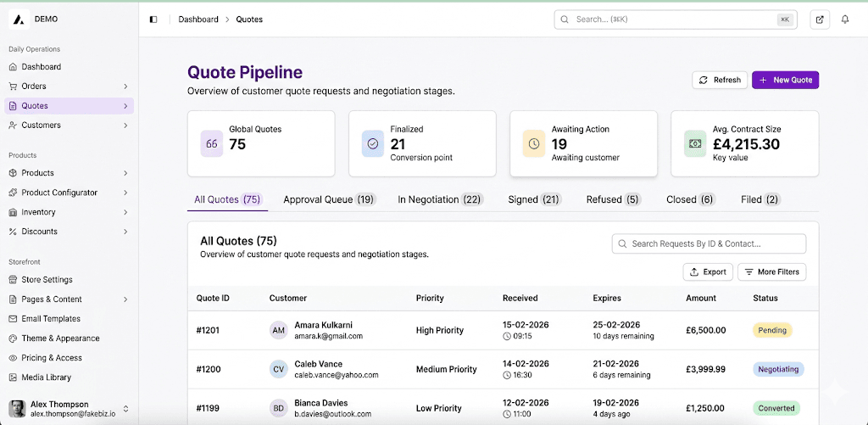Click the external link icon in header
The height and width of the screenshot is (425, 868).
point(820,20)
